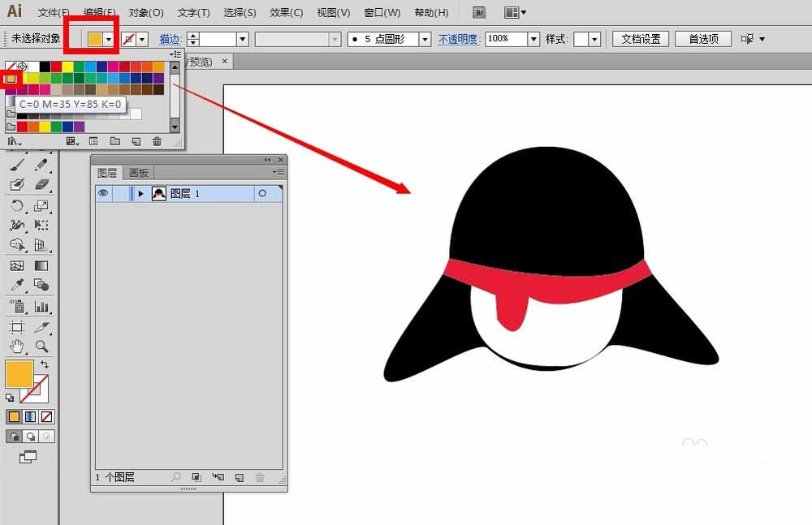Image resolution: width=812 pixels, height=525 pixels.
Task: Open the 窗口(W) menu
Action: click(382, 12)
